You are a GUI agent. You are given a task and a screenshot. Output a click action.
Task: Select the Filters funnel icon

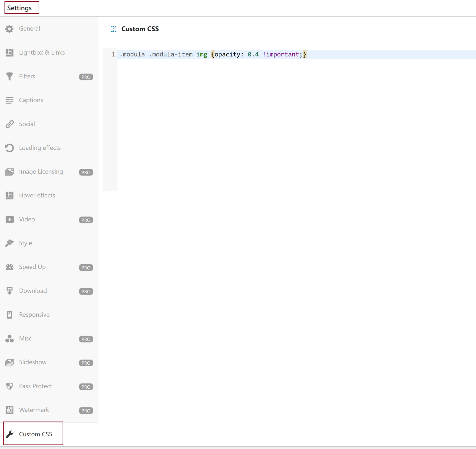9,76
